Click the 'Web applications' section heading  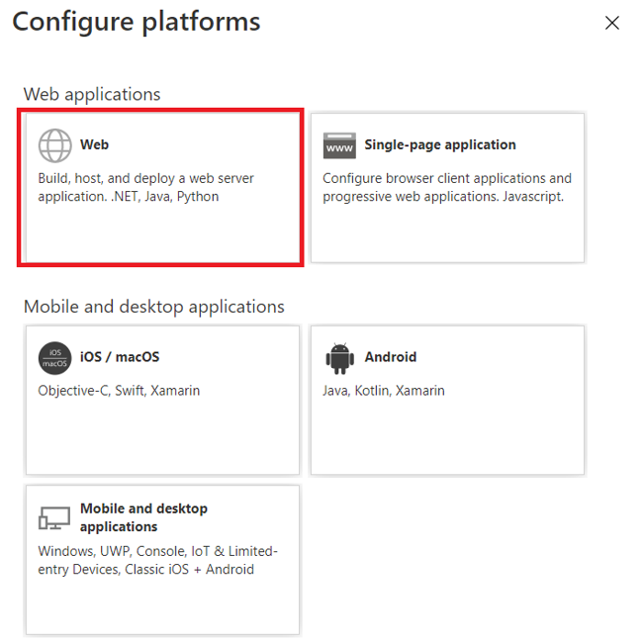[92, 94]
